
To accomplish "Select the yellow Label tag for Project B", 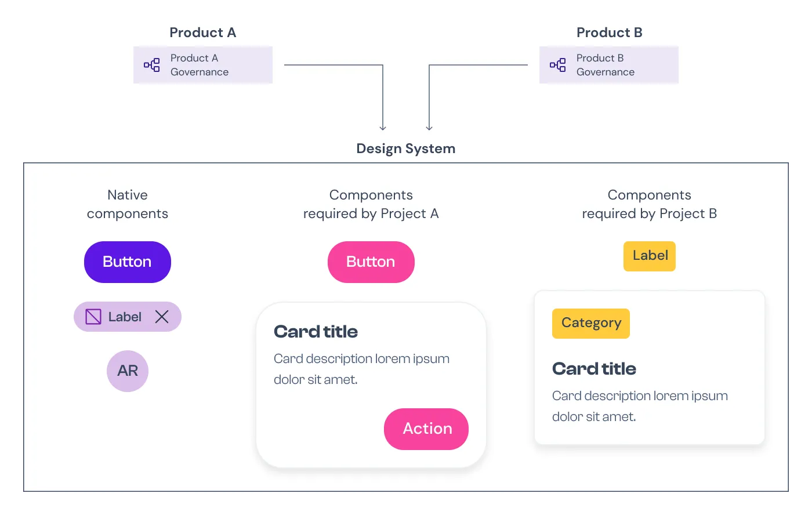I will (650, 256).
